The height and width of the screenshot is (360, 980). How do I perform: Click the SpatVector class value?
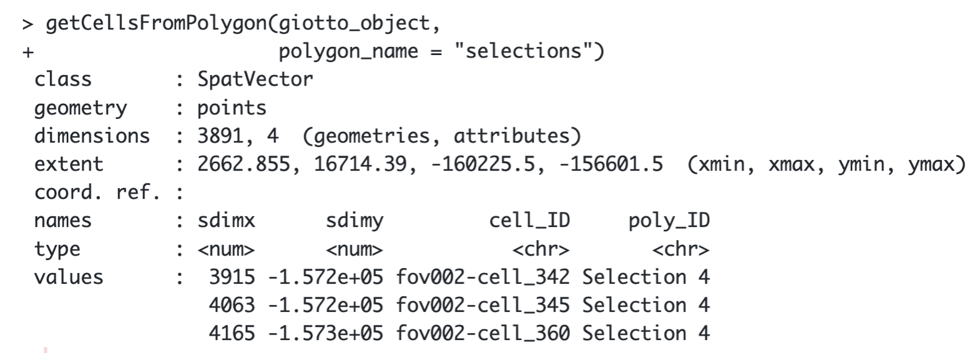[x=255, y=79]
